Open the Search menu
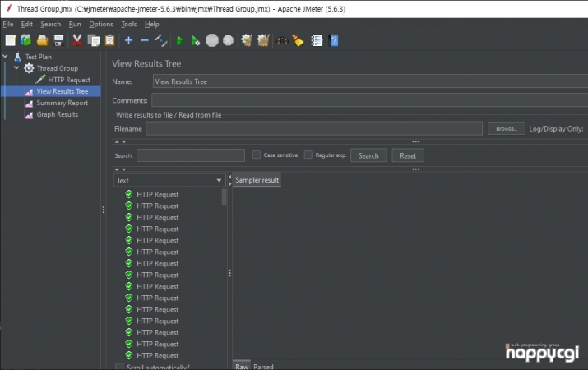Image resolution: width=588 pixels, height=370 pixels. (x=51, y=24)
